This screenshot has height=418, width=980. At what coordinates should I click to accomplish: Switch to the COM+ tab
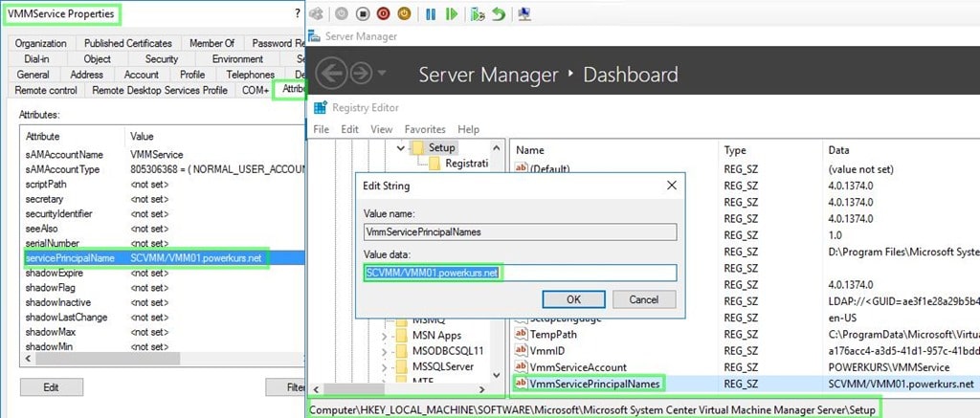(255, 90)
